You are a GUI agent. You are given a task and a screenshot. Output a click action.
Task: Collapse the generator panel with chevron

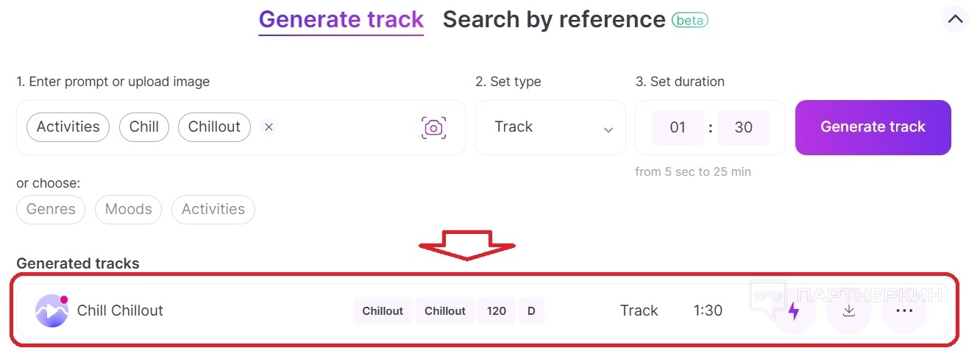955,20
